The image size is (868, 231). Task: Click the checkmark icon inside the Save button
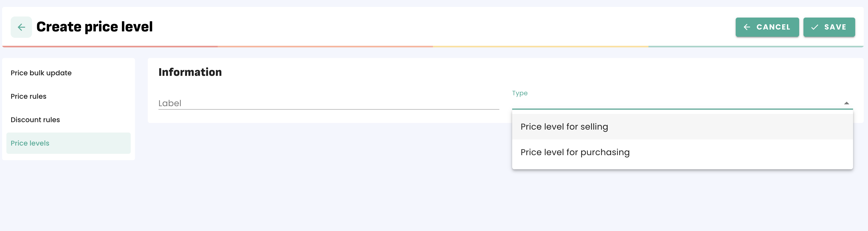point(814,27)
